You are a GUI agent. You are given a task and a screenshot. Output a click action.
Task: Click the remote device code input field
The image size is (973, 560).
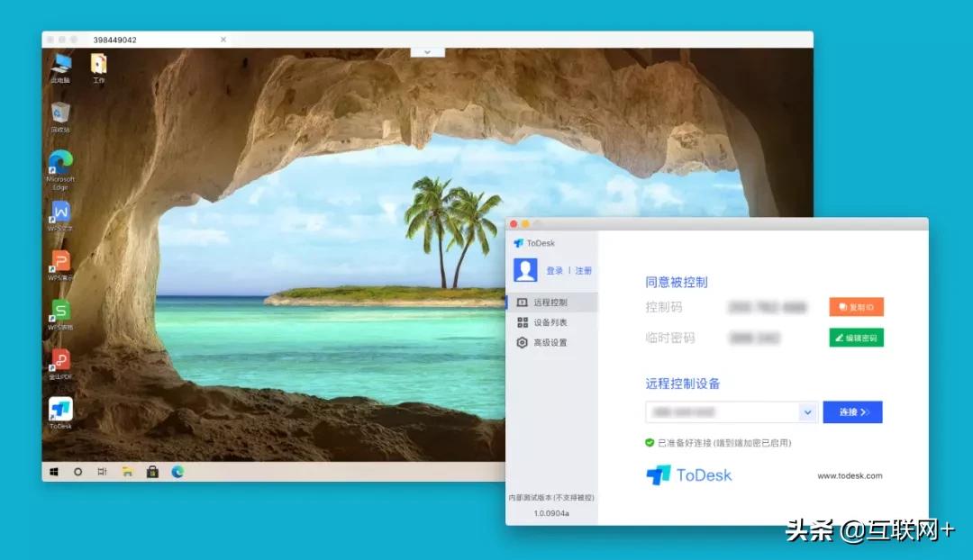[x=721, y=411]
